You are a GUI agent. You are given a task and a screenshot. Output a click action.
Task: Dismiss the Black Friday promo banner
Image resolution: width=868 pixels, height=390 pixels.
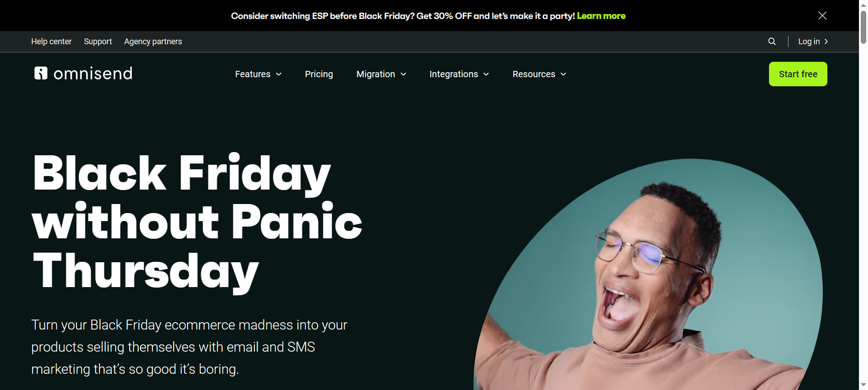coord(822,16)
